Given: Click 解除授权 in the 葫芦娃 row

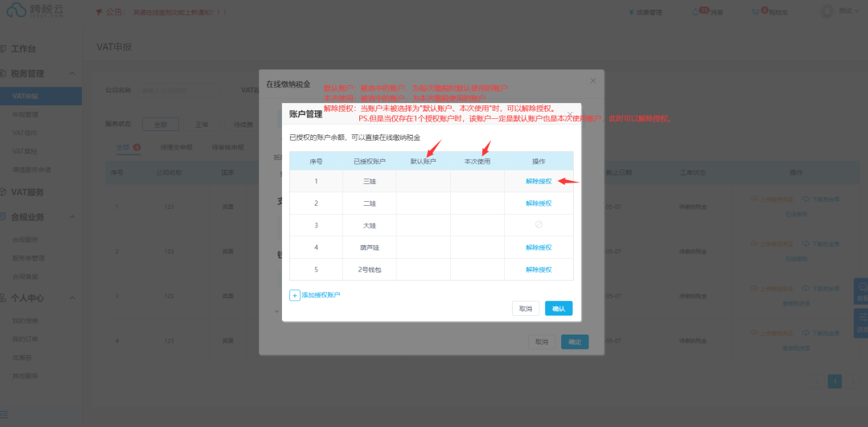Looking at the screenshot, I should [x=538, y=248].
